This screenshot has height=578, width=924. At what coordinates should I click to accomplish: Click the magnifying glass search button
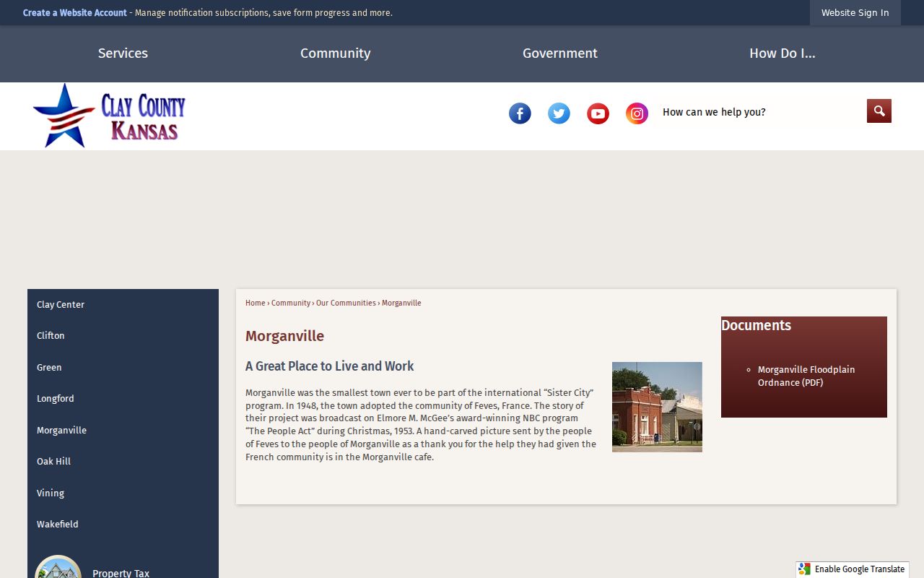(879, 111)
